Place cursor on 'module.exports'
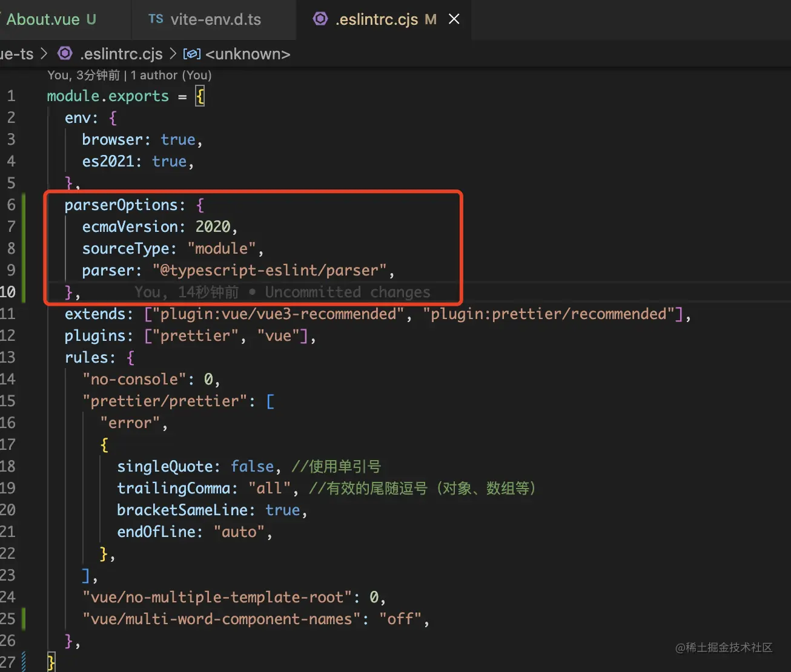 point(108,96)
